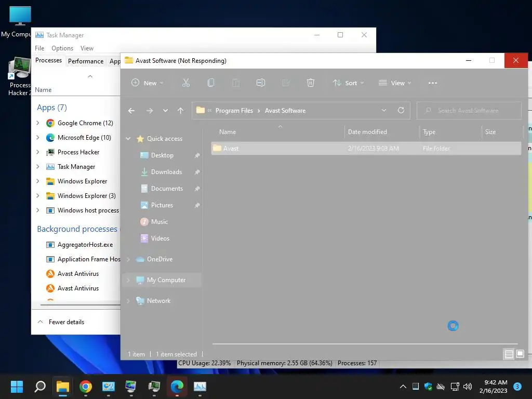Click the network tray icon
The image size is (532, 399).
pyautogui.click(x=455, y=387)
